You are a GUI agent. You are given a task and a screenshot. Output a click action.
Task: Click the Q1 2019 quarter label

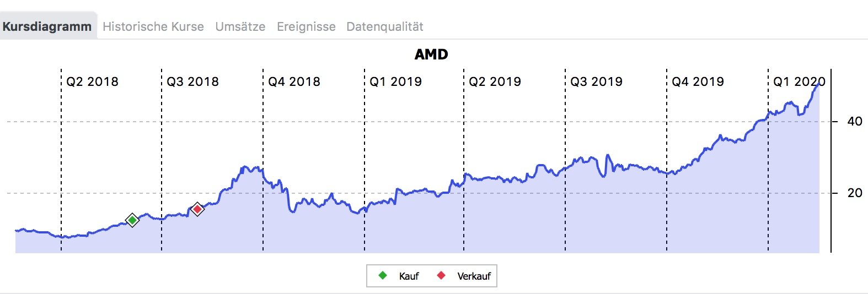pos(395,82)
